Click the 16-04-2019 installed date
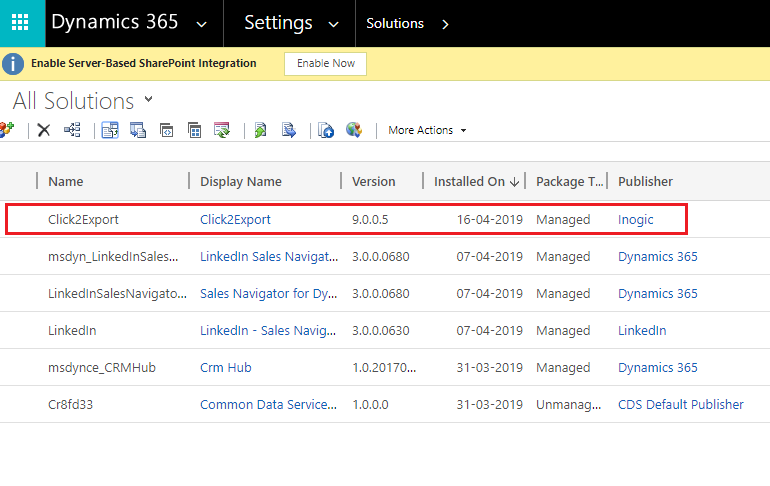Viewport: 770px width, 486px height. tap(490, 219)
